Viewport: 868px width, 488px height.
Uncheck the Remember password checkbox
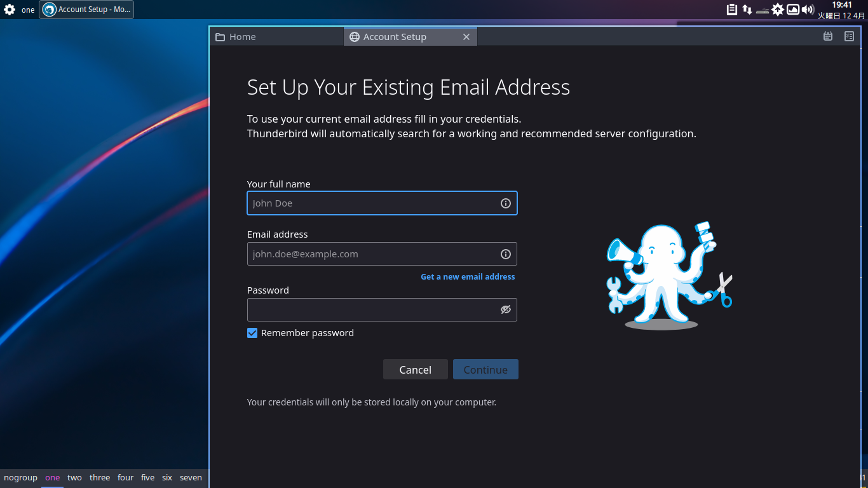tap(252, 333)
